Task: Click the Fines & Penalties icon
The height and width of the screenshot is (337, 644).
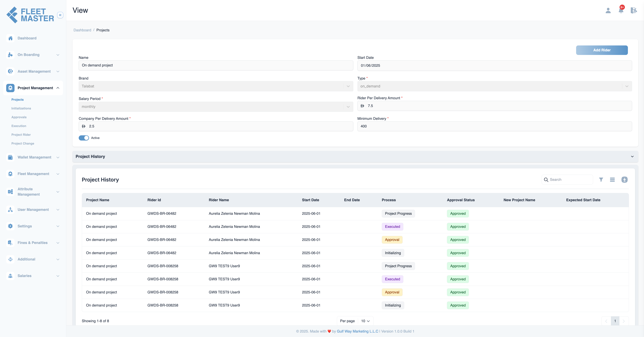Action: 10,243
